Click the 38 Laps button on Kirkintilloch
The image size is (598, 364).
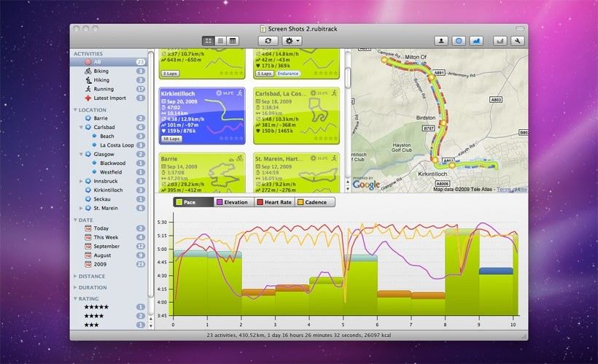pyautogui.click(x=171, y=139)
